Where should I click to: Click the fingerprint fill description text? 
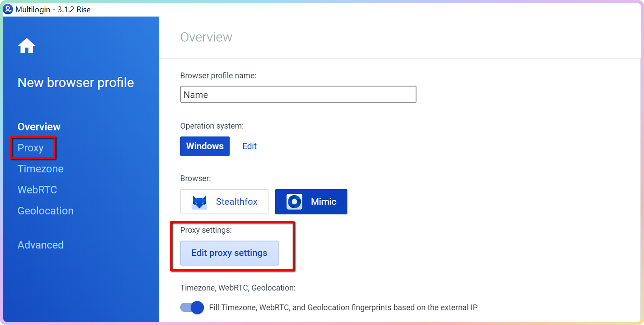coord(343,307)
